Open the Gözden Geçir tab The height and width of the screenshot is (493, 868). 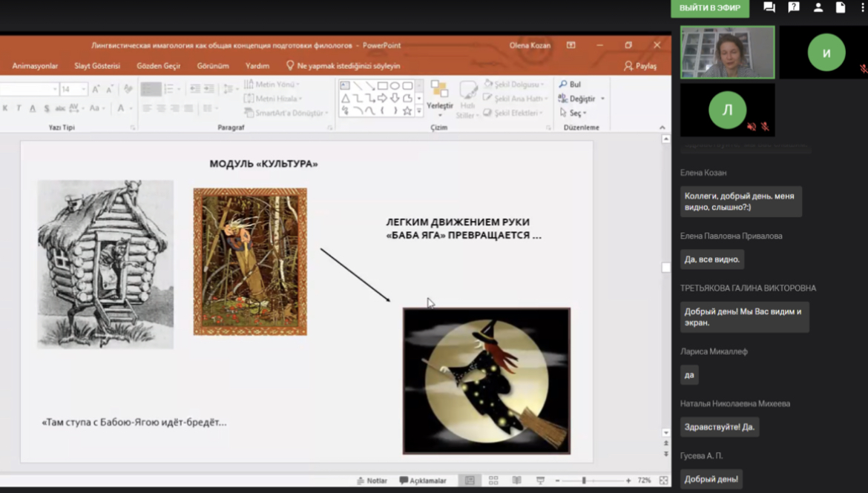[158, 66]
